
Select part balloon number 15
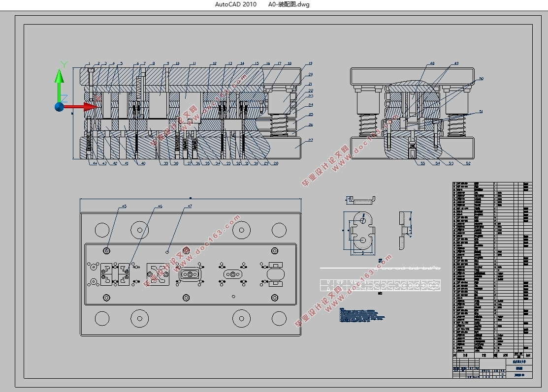[x=257, y=63]
